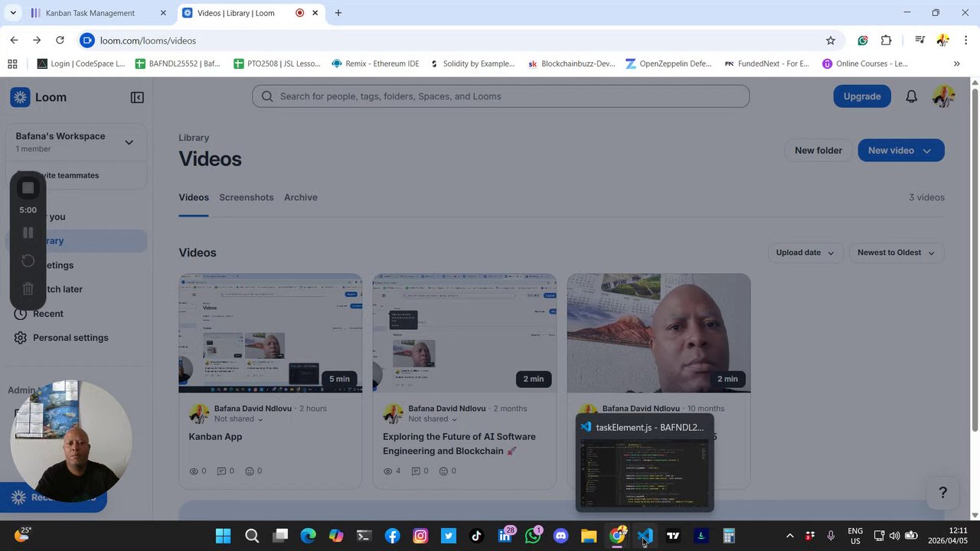Switch to the Videos tab

click(x=194, y=197)
